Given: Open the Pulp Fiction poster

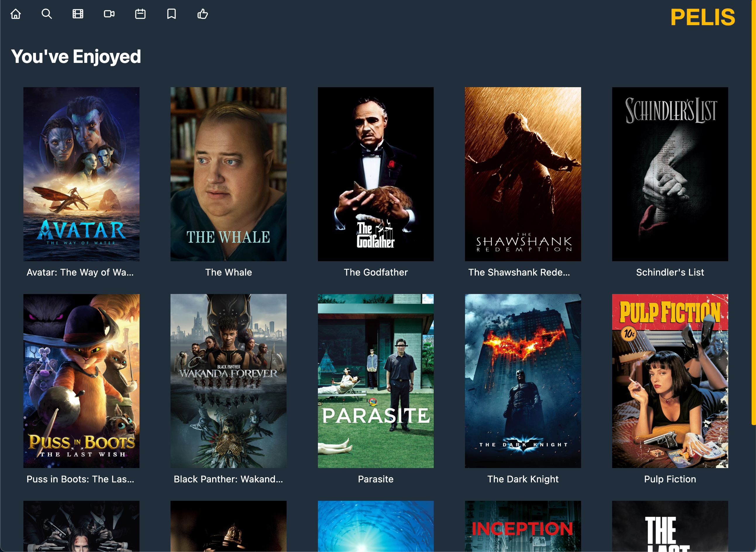Looking at the screenshot, I should [670, 381].
